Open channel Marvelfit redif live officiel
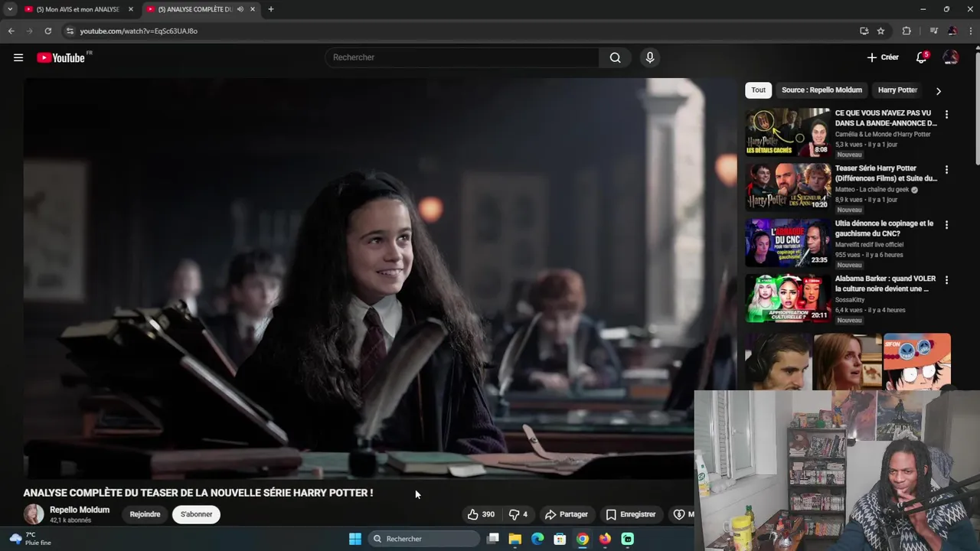Screen dimensions: 980x551 869,245
